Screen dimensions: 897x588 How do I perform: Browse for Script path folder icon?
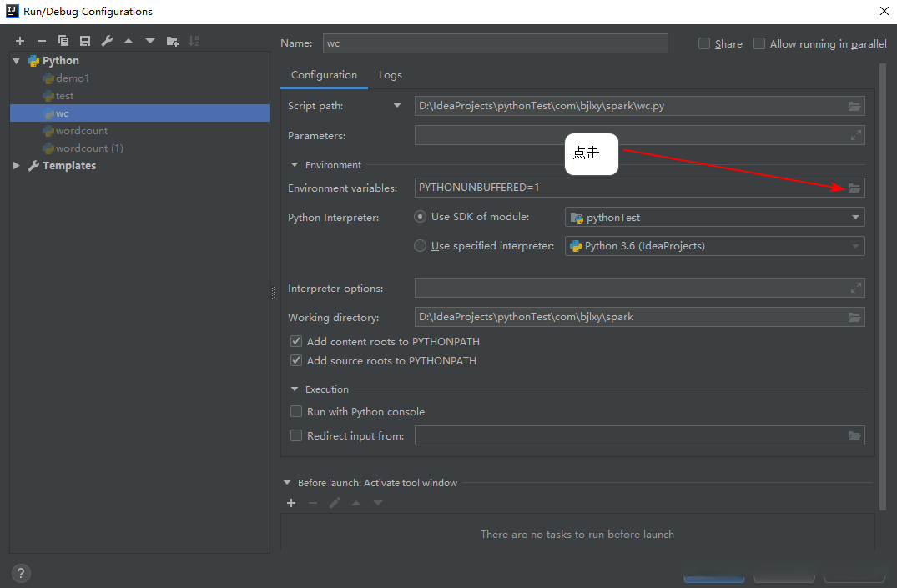[854, 106]
